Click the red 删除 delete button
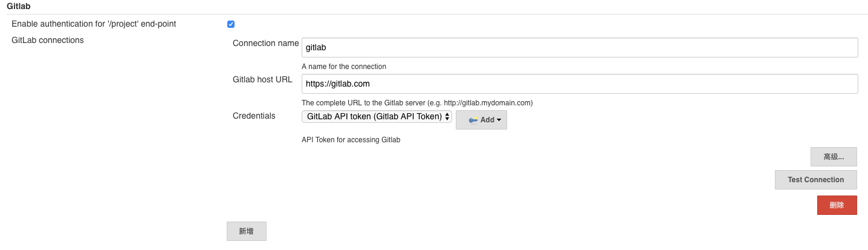Screen dimensions: 868x250 [x=837, y=205]
